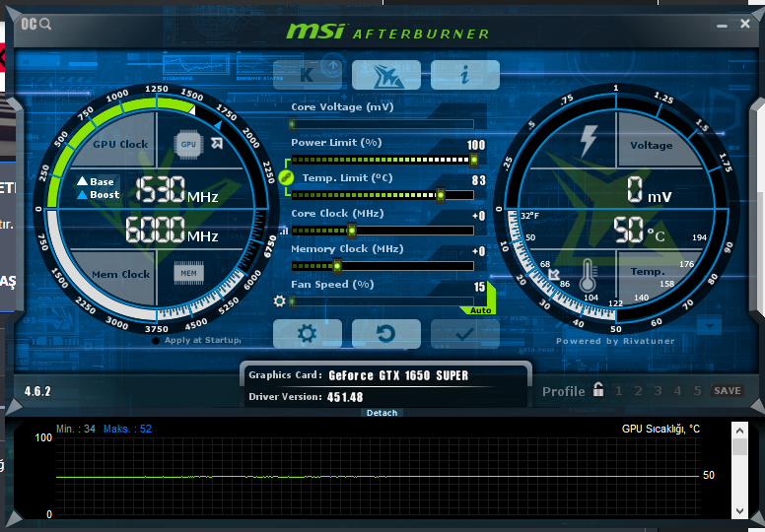Click the MSI dragon jet logo button
This screenshot has width=765, height=532.
click(385, 75)
